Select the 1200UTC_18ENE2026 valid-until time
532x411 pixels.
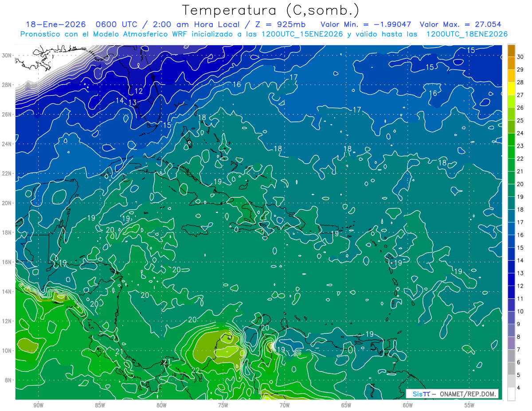466,34
